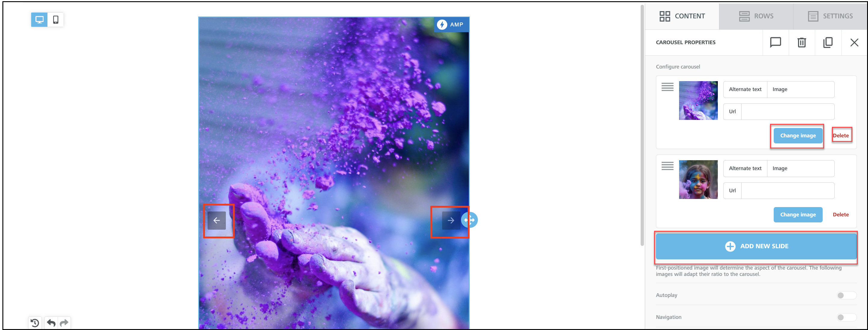Open the comment icon in Carousel Properties
Image resolution: width=868 pixels, height=330 pixels.
pos(775,42)
